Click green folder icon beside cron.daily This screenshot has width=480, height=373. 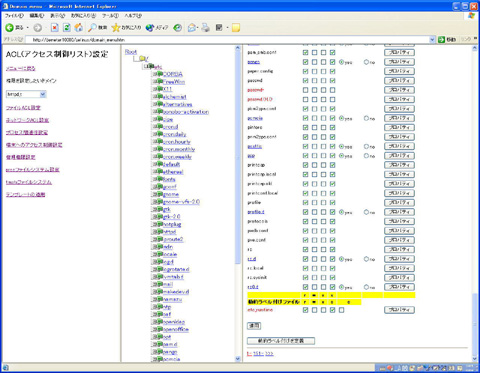[x=160, y=134]
